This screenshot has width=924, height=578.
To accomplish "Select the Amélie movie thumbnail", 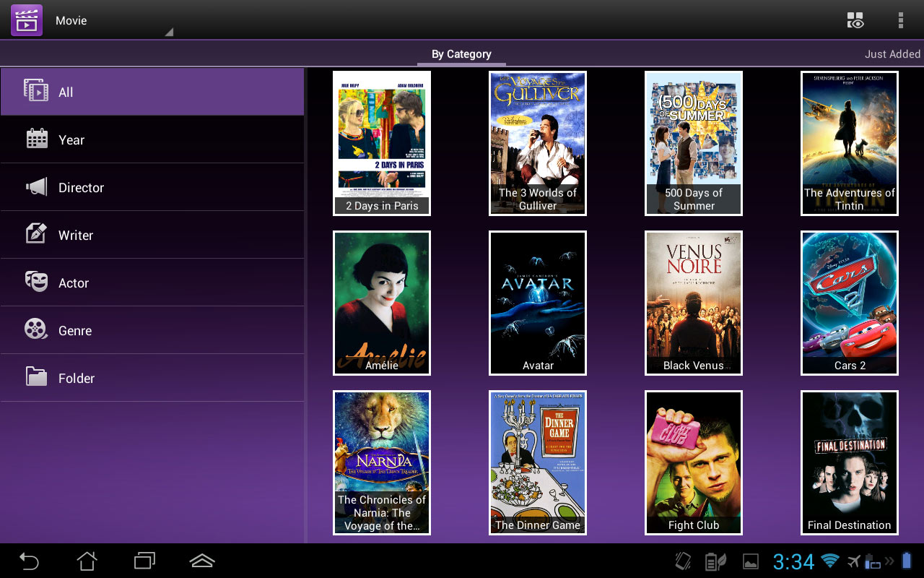I will [x=382, y=303].
